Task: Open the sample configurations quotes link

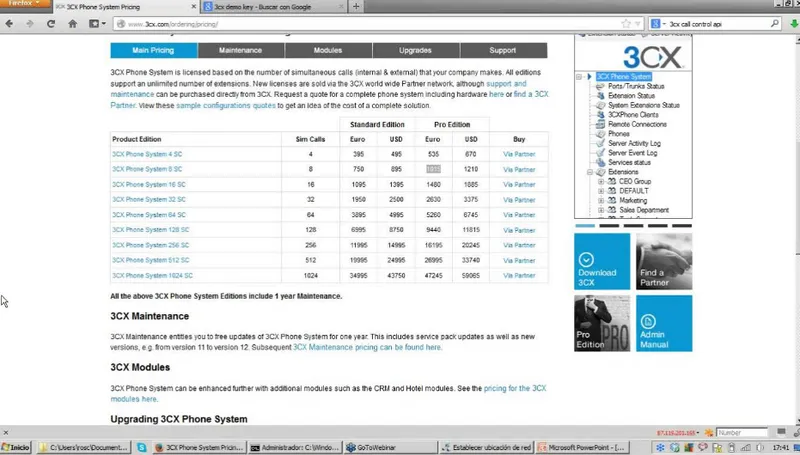Action: [x=226, y=106]
